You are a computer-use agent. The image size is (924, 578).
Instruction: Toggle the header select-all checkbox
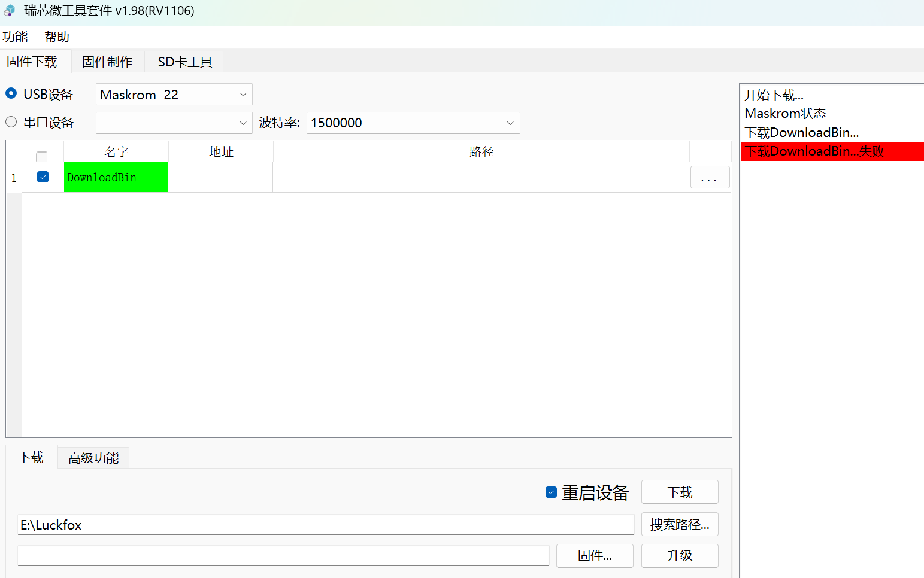tap(42, 157)
